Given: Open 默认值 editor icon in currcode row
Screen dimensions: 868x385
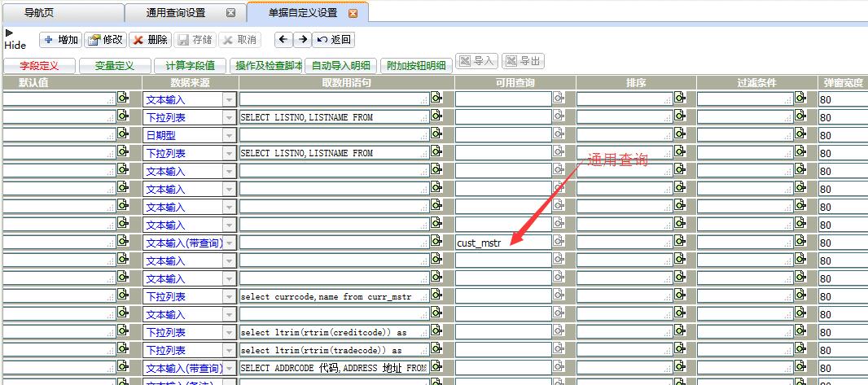Looking at the screenshot, I should pyautogui.click(x=123, y=295).
